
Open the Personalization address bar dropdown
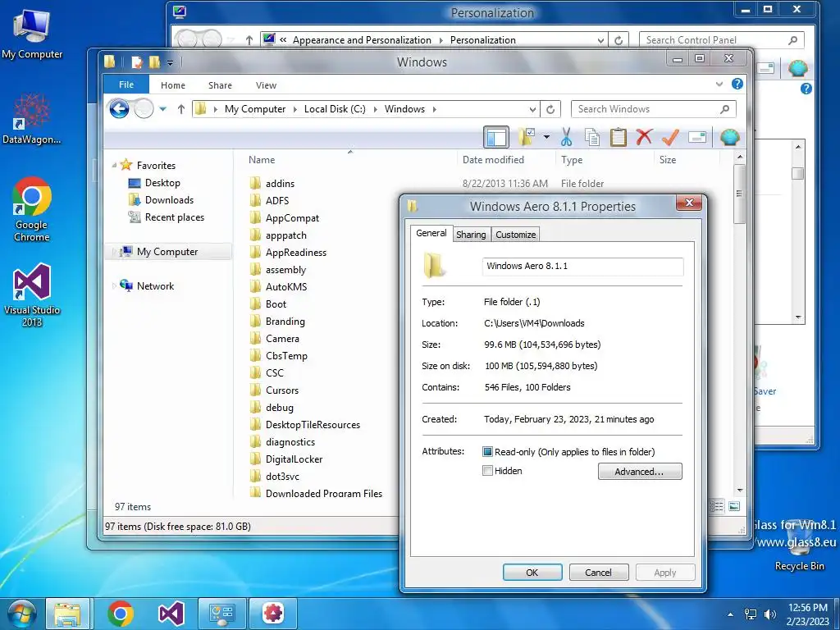600,40
